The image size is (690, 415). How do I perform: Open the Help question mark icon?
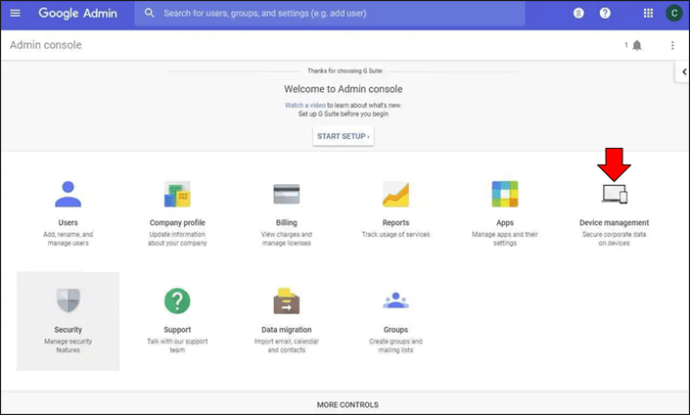(x=605, y=13)
